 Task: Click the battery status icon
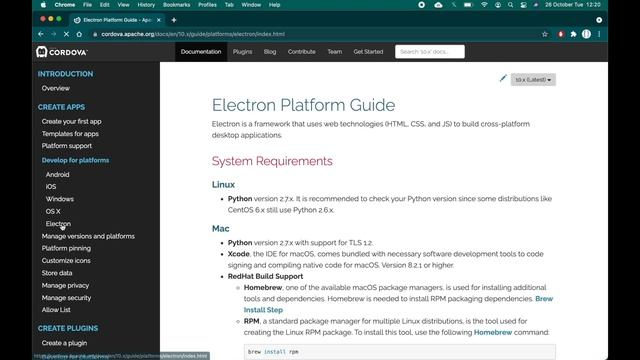(x=468, y=5)
